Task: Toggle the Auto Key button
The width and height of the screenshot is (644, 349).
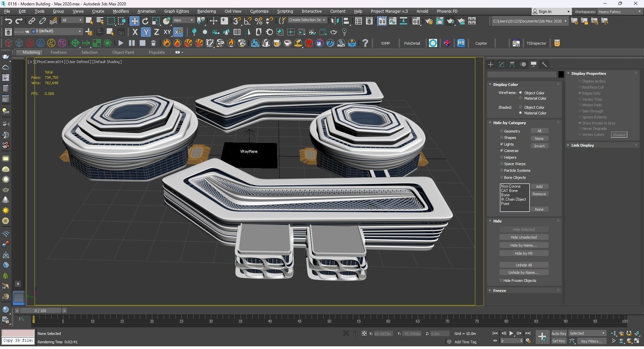Action: point(559,333)
